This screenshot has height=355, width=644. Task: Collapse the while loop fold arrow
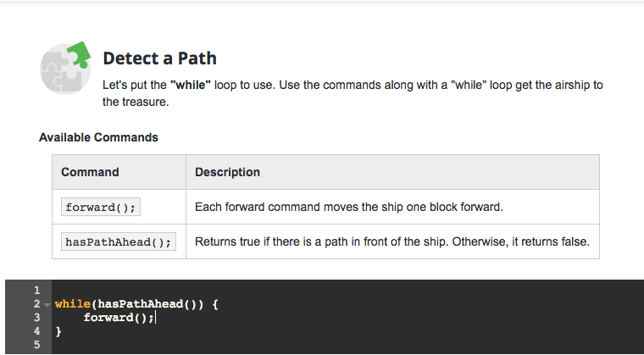pos(47,303)
